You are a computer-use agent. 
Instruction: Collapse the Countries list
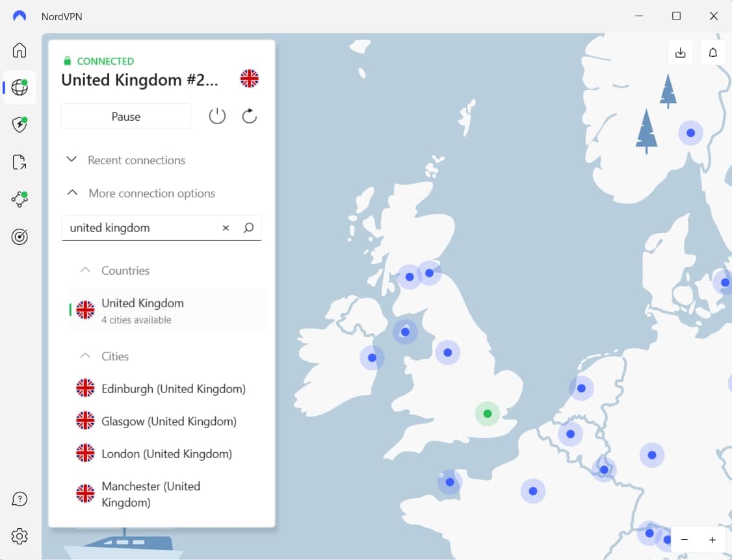point(85,270)
